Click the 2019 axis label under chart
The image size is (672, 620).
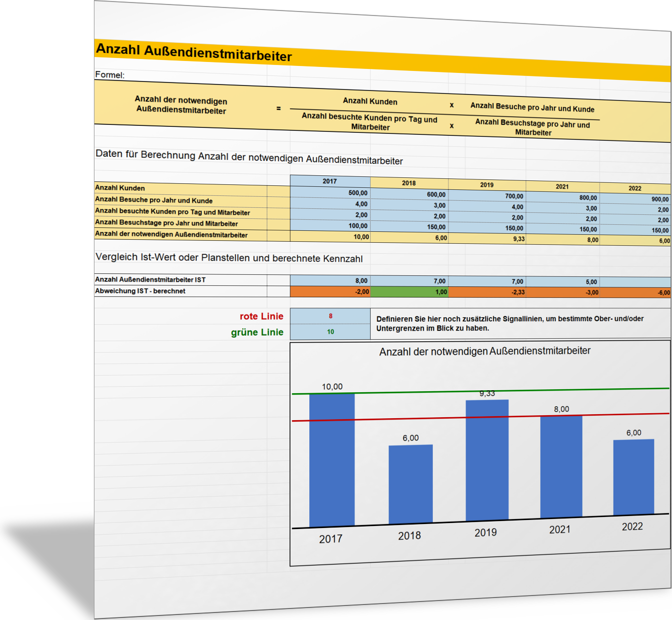tap(486, 533)
